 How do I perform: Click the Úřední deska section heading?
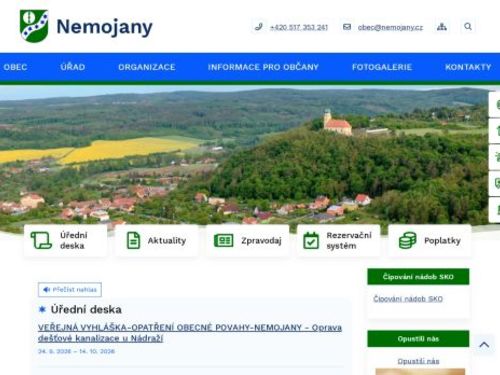(86, 310)
